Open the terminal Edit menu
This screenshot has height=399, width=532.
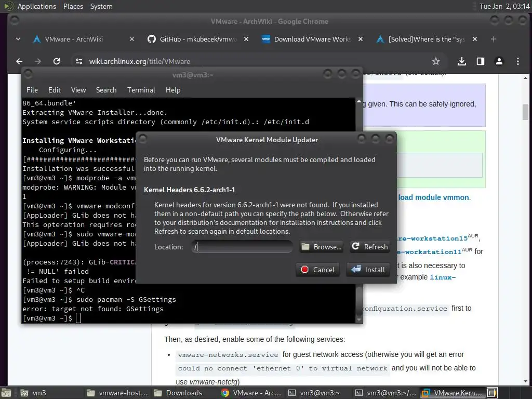54,90
